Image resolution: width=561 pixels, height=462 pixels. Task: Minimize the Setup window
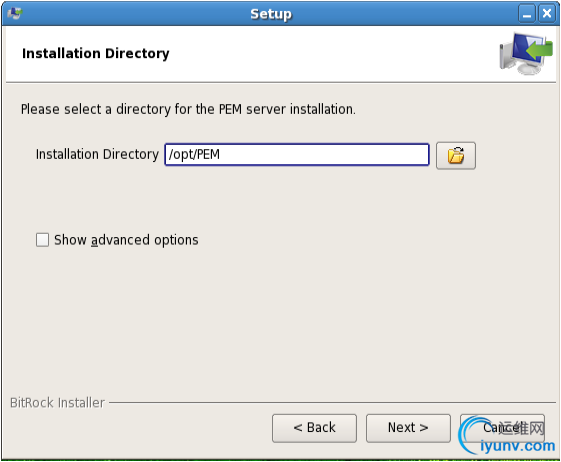pos(527,14)
